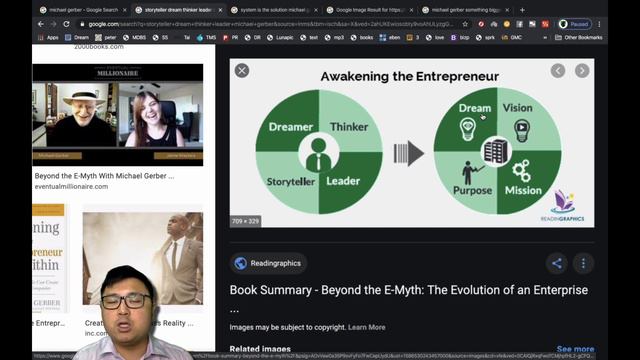Show the previous image in the preview
This screenshot has width=640, height=360.
558,71
